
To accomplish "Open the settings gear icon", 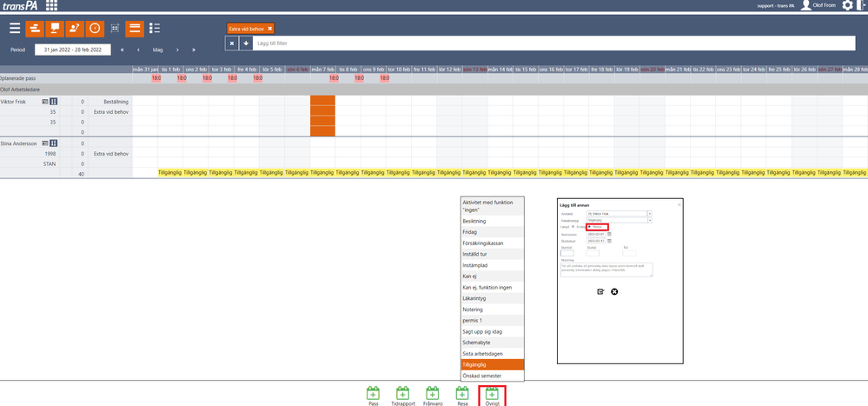I will 847,5.
